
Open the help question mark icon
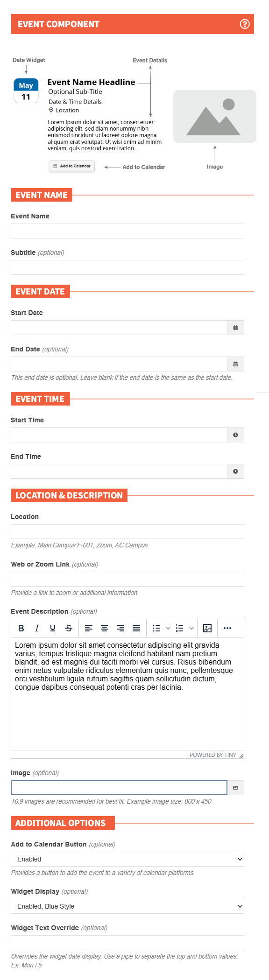tap(245, 24)
